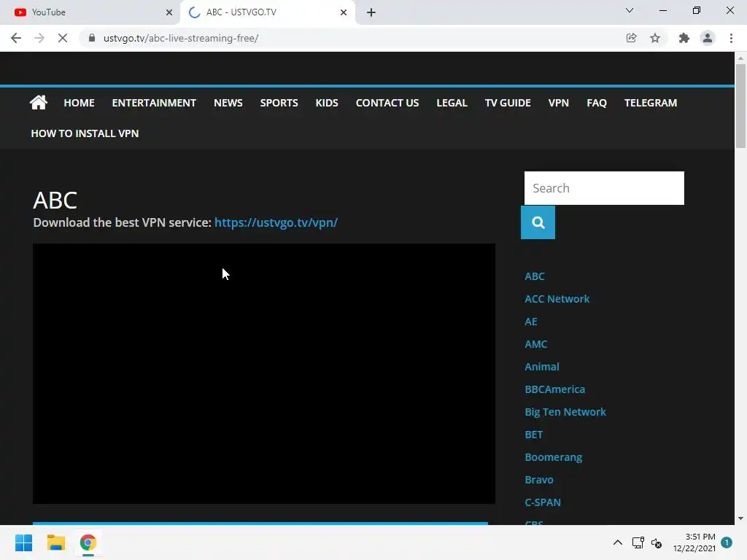Open the notification badge in the taskbar
Image resolution: width=747 pixels, height=560 pixels.
click(727, 542)
